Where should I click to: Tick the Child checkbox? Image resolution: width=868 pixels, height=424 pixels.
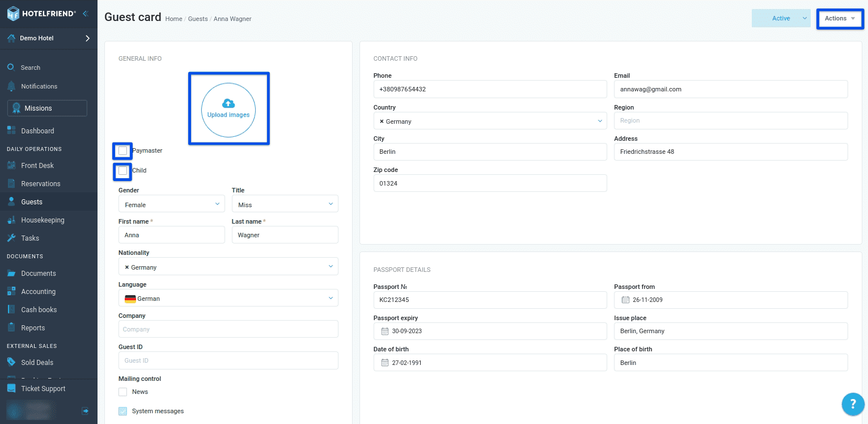click(122, 170)
